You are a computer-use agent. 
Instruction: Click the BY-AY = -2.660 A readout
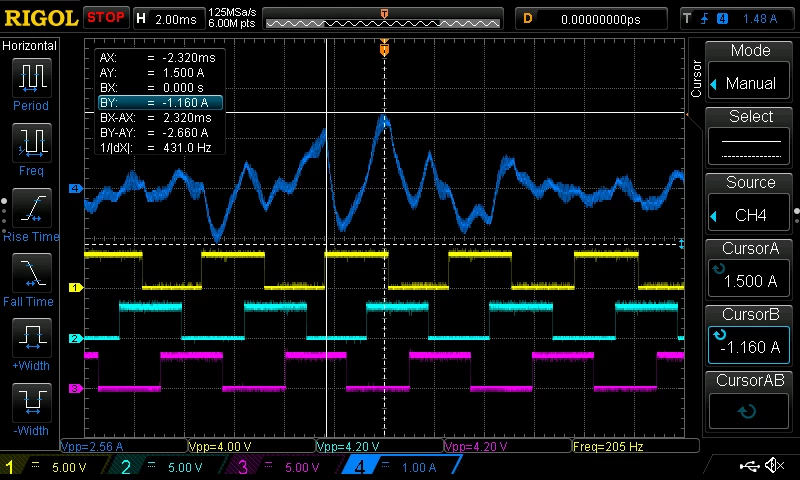[154, 133]
